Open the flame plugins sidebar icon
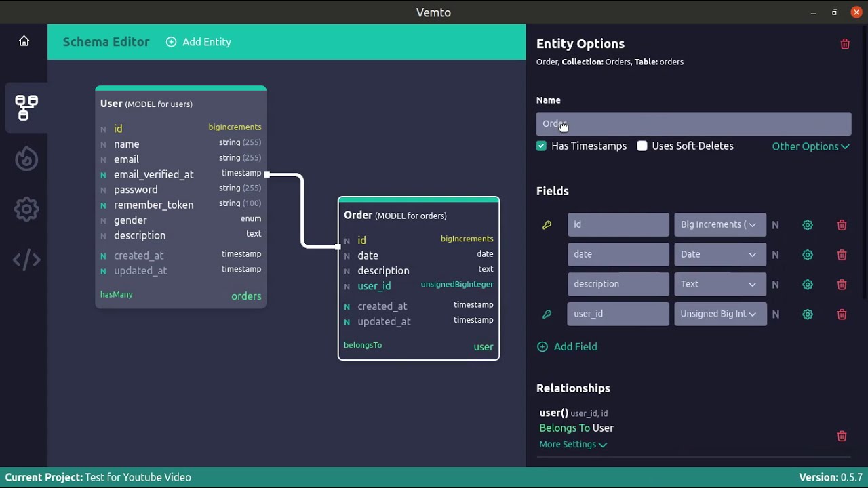This screenshot has width=868, height=488. coord(26,159)
